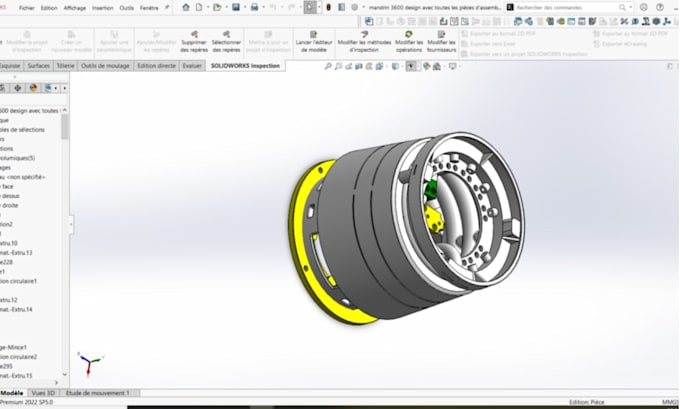The width and height of the screenshot is (680, 409).
Task: Click the Sélectionner des repères button
Action: tap(226, 42)
